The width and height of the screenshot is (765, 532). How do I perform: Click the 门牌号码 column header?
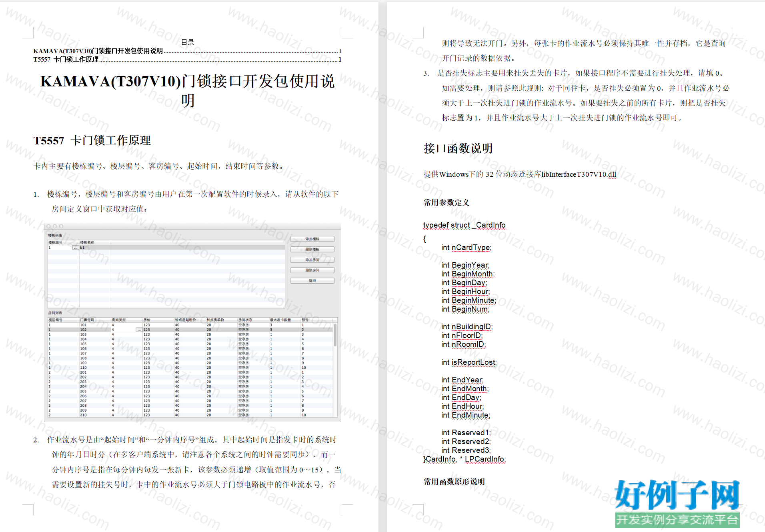(x=87, y=320)
